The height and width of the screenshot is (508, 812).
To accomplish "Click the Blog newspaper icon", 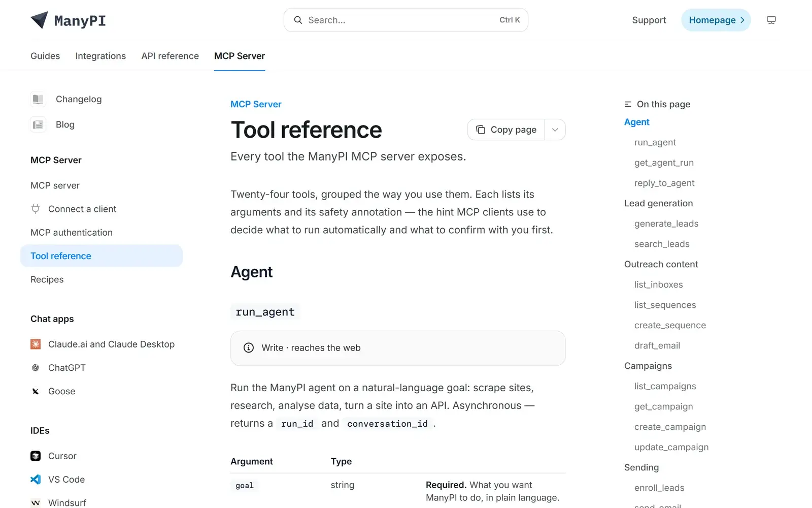I will coord(38,124).
